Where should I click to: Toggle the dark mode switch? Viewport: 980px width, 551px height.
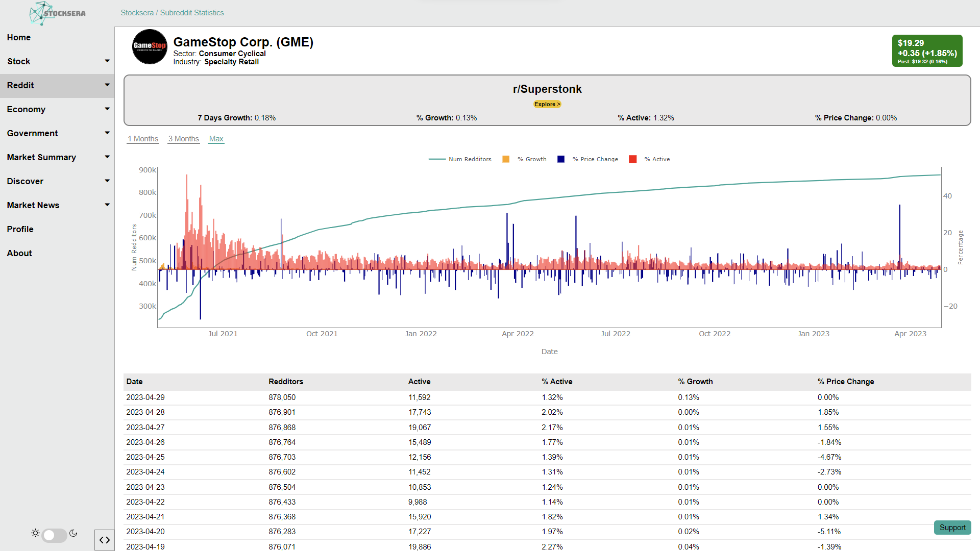coord(54,535)
